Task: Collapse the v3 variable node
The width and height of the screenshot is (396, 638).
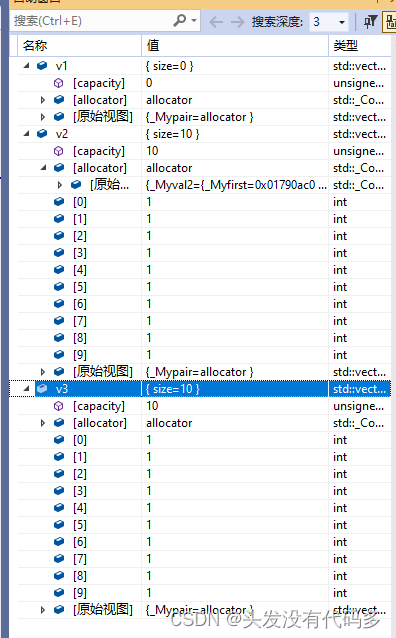Action: pyautogui.click(x=27, y=389)
